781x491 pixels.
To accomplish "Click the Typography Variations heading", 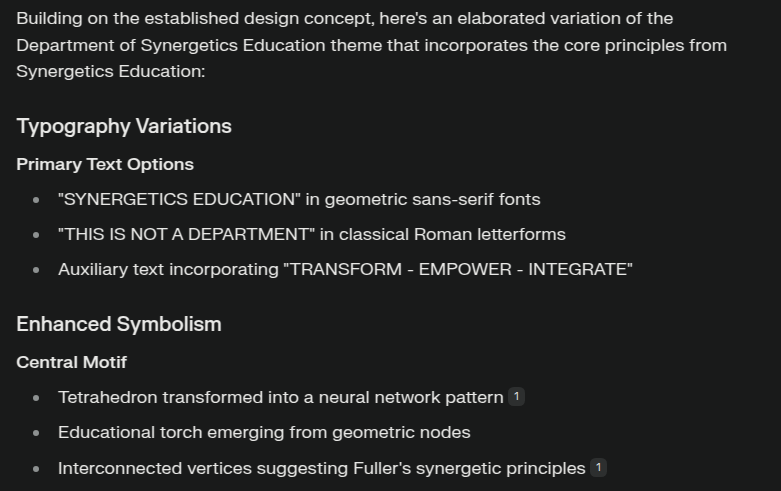I will tap(124, 126).
